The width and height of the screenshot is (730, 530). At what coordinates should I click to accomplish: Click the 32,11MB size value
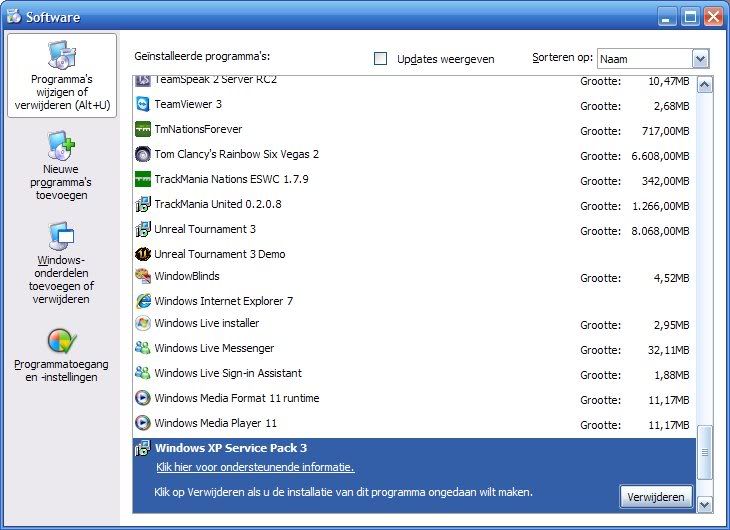coord(668,350)
